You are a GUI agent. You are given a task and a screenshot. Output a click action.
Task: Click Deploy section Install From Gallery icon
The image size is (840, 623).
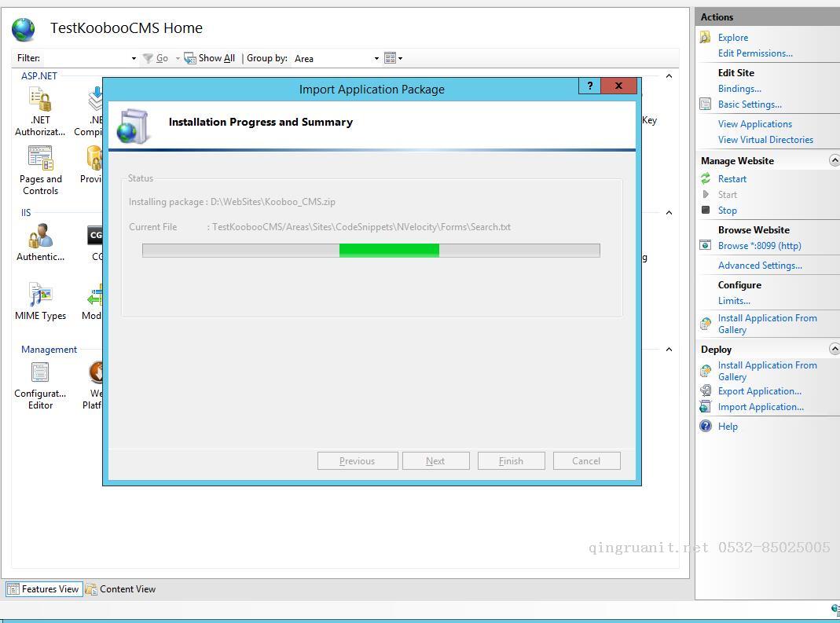coord(706,371)
